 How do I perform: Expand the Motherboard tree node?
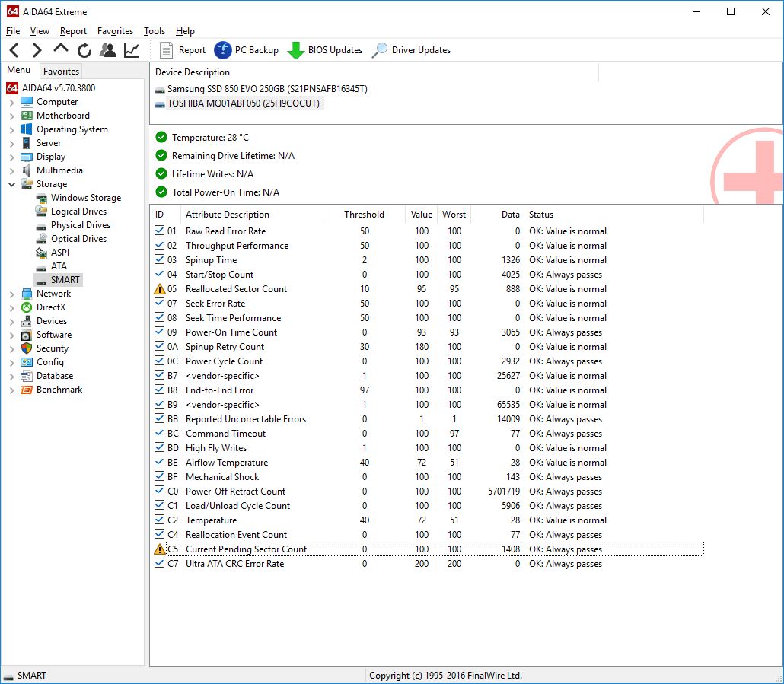tap(11, 116)
